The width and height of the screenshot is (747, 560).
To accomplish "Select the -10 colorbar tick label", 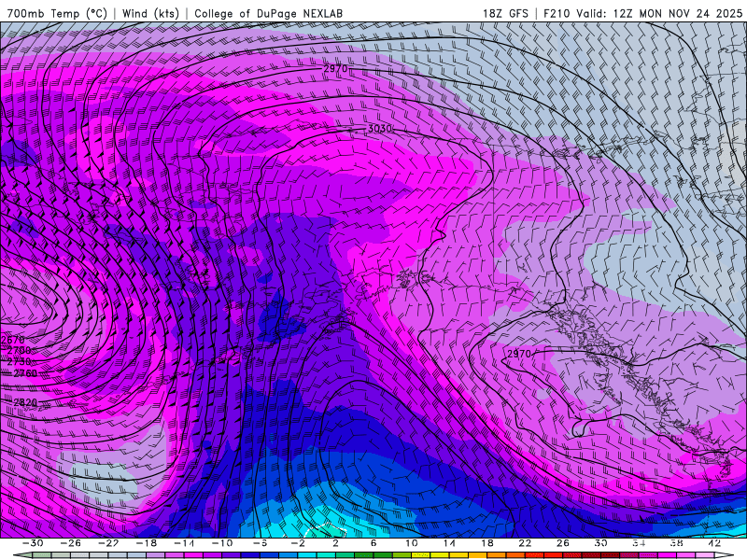I will tap(222, 543).
